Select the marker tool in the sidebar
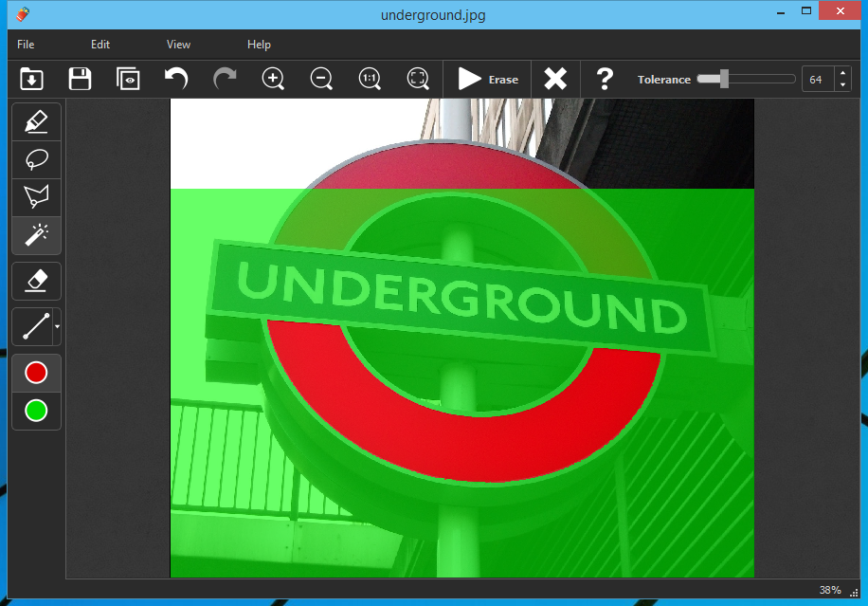The height and width of the screenshot is (606, 868). pyautogui.click(x=36, y=121)
